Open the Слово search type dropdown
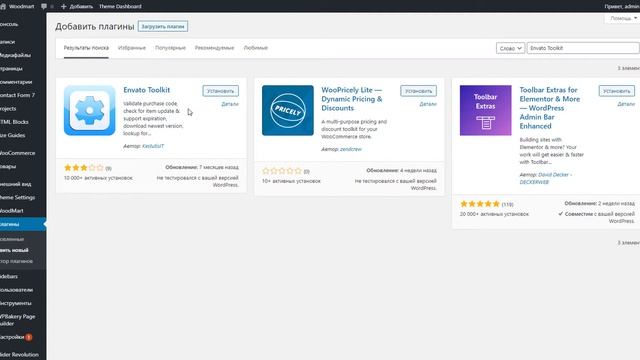The width and height of the screenshot is (640, 360). click(510, 48)
